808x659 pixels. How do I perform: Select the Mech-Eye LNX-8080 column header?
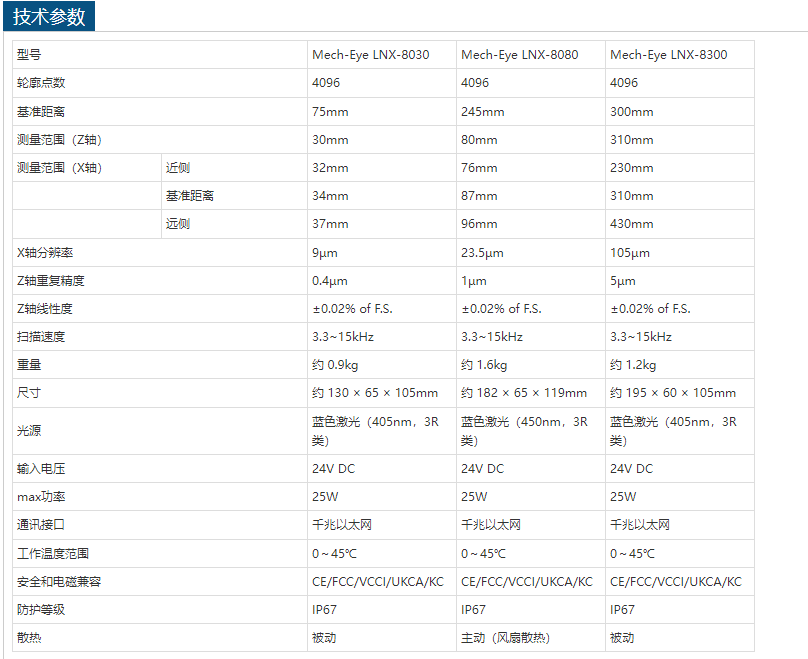(x=519, y=55)
